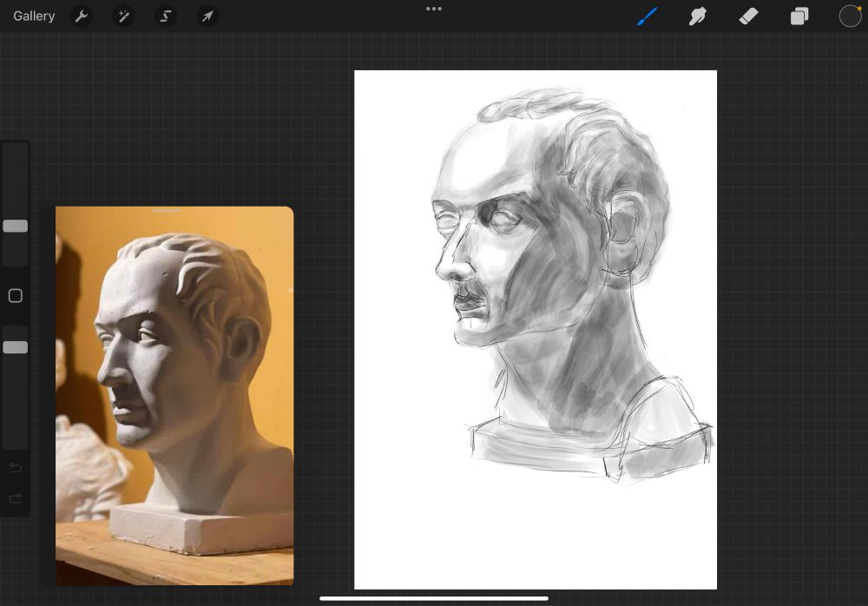Open the Adjustments magic wand menu

[x=123, y=16]
